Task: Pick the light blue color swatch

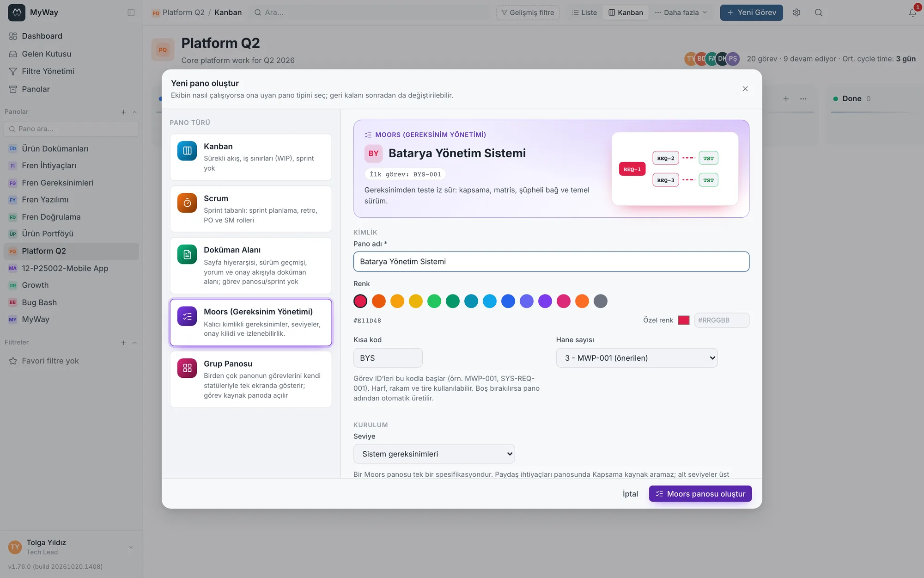Action: pos(490,301)
